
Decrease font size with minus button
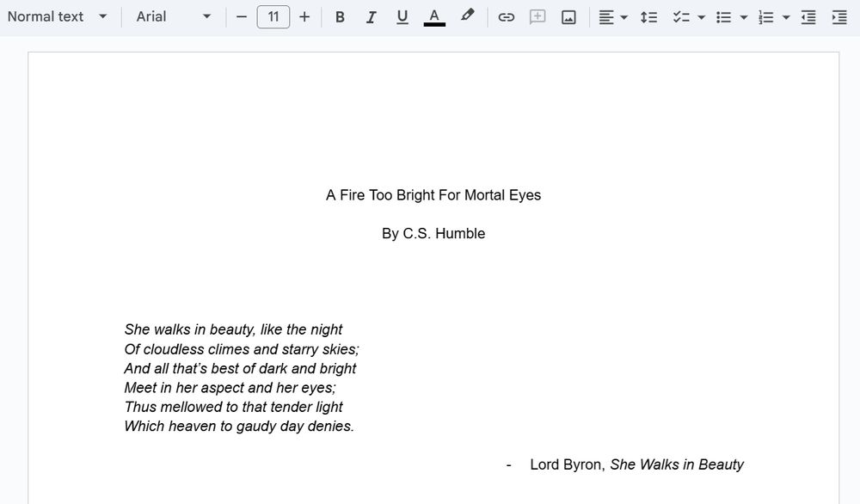pos(242,17)
